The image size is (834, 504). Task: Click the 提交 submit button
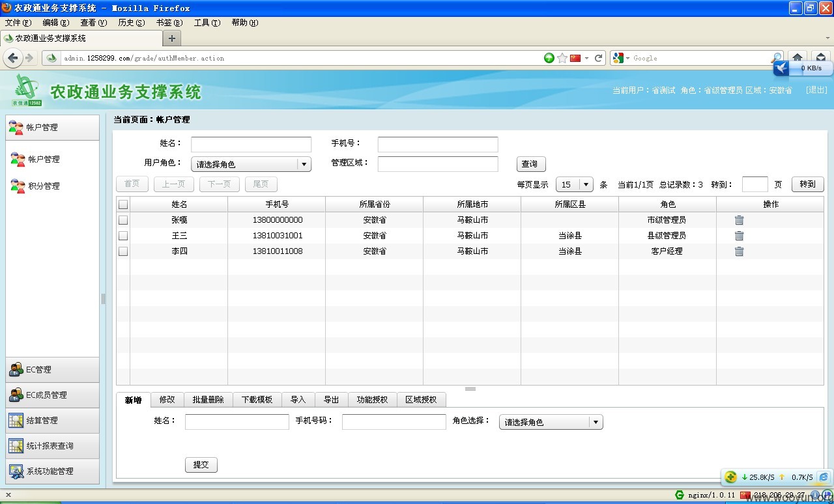tap(201, 465)
